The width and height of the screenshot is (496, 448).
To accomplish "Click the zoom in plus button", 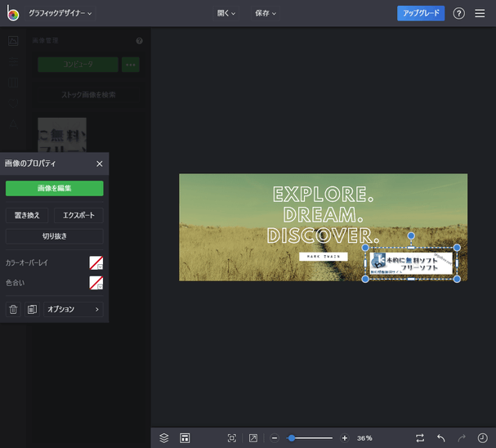I will click(345, 438).
